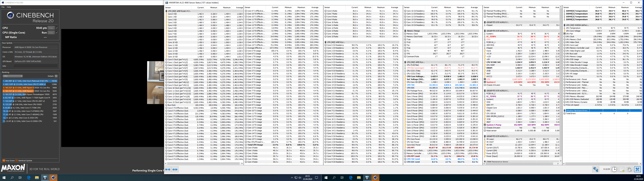Viewport: 644px width, 181px height.
Task: Select ranking entry Intel Core i5-5300U CPU
Action: (x=30, y=121)
